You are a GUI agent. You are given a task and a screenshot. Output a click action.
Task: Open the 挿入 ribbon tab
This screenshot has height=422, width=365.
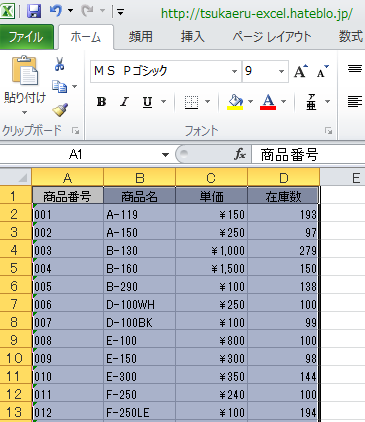pyautogui.click(x=192, y=36)
